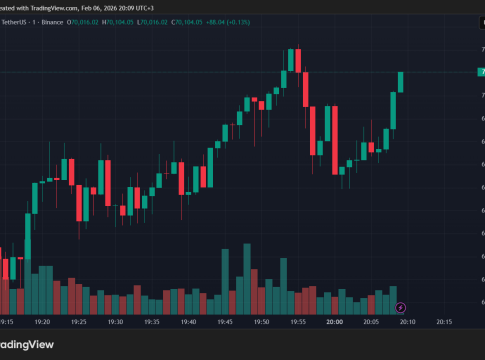Click the Binance exchange name in legend
Image resolution: width=485 pixels, height=360 pixels.
[x=52, y=22]
